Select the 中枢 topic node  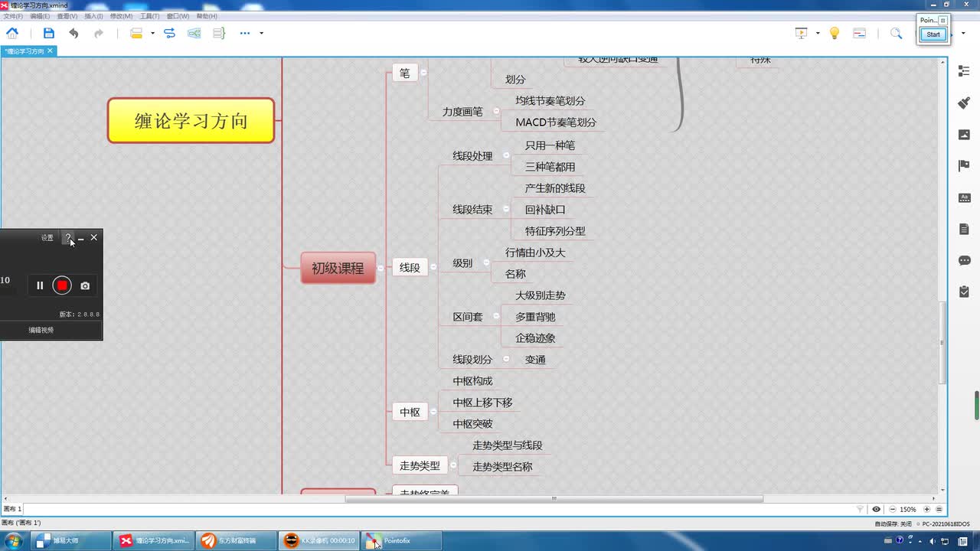click(x=410, y=412)
